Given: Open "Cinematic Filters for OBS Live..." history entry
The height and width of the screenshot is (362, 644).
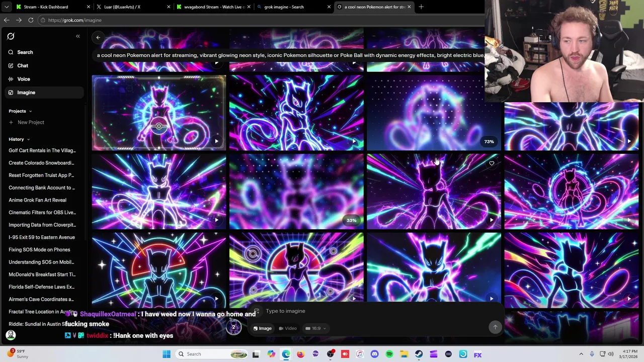Looking at the screenshot, I should (x=42, y=213).
